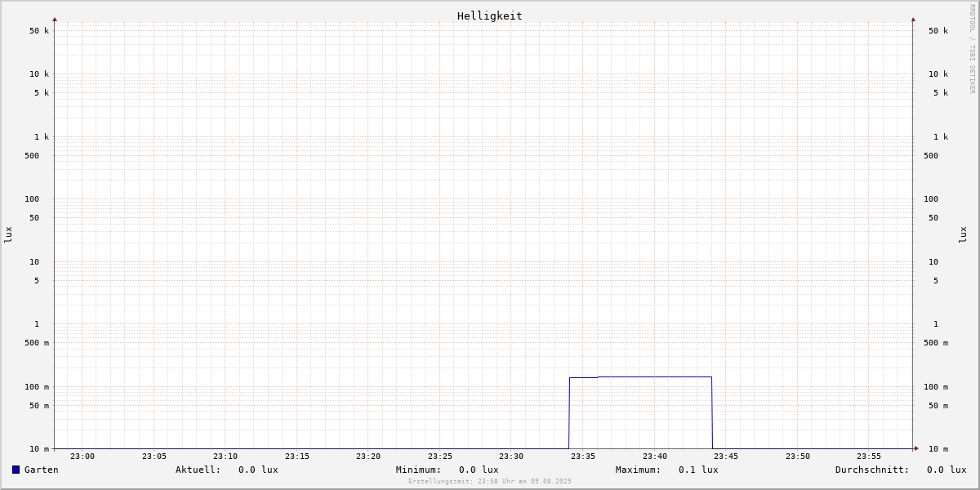Click the blue Garten legend color box
Viewport: 980px width, 490px height.
(16, 470)
